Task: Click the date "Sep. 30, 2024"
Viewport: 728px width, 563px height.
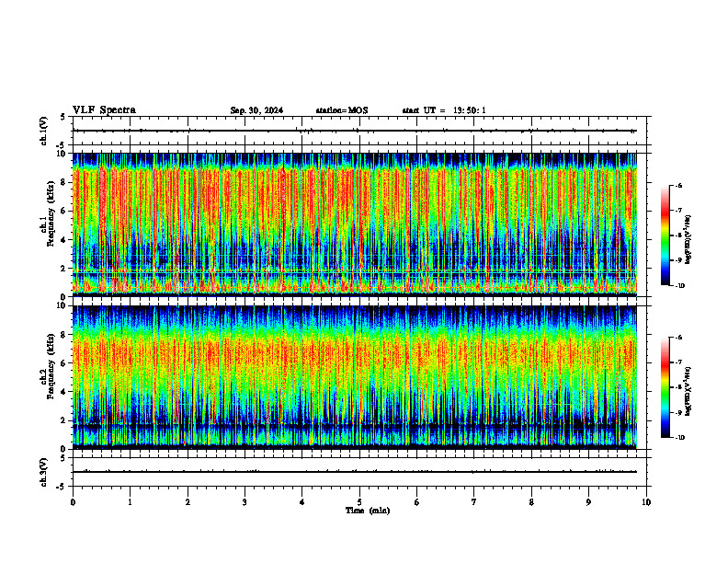Action: pos(256,110)
